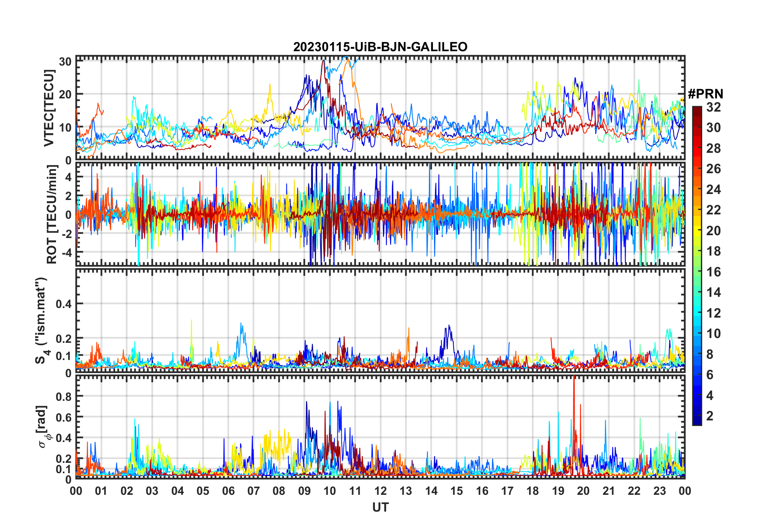Click the plot title 20230115-UiB-BJN-GALILEO
Viewport: 761px width, 532px height.
380,47
